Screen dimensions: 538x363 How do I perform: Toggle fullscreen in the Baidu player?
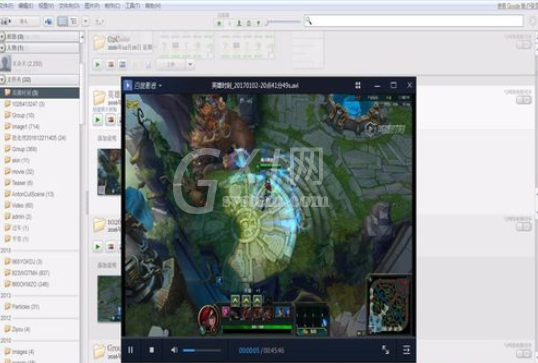click(386, 350)
